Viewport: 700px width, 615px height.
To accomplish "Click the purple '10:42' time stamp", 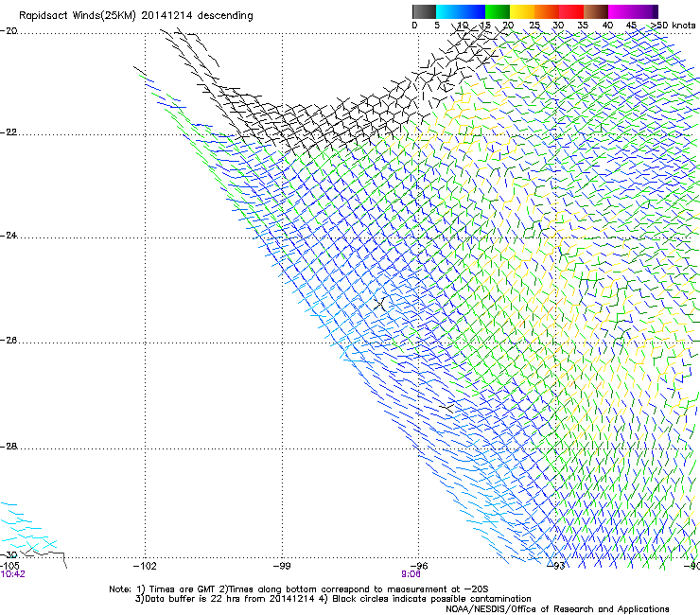I will [x=12, y=574].
